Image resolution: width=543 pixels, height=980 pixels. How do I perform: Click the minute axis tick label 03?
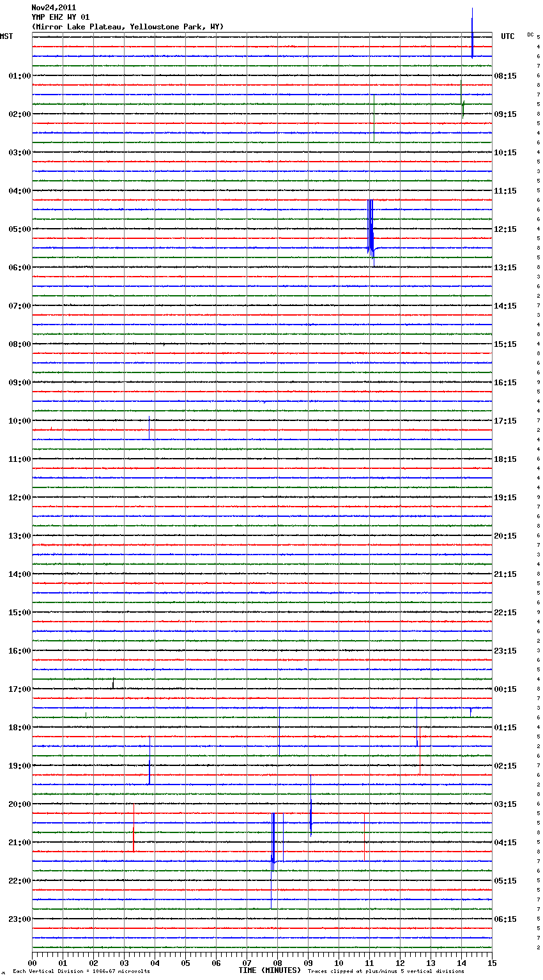coord(124,963)
